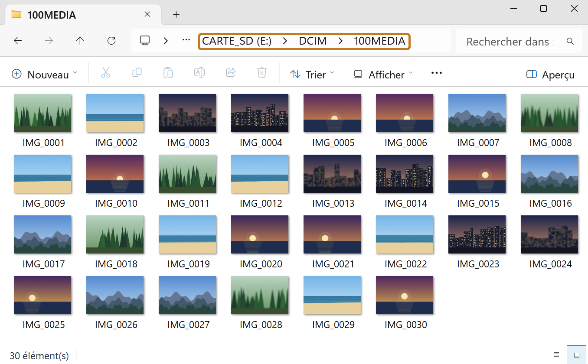
Task: Click the forward navigation arrow
Action: pyautogui.click(x=49, y=41)
